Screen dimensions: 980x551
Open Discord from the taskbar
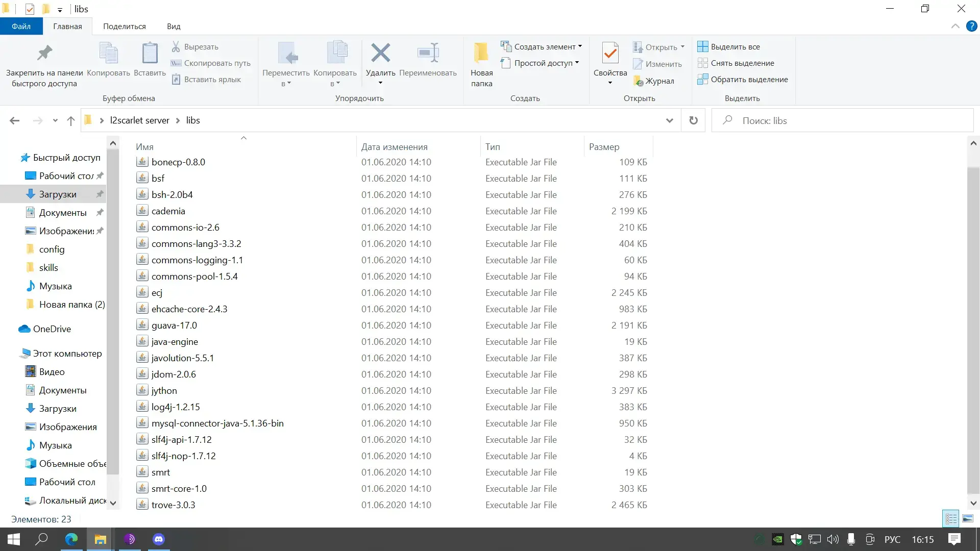pyautogui.click(x=159, y=539)
